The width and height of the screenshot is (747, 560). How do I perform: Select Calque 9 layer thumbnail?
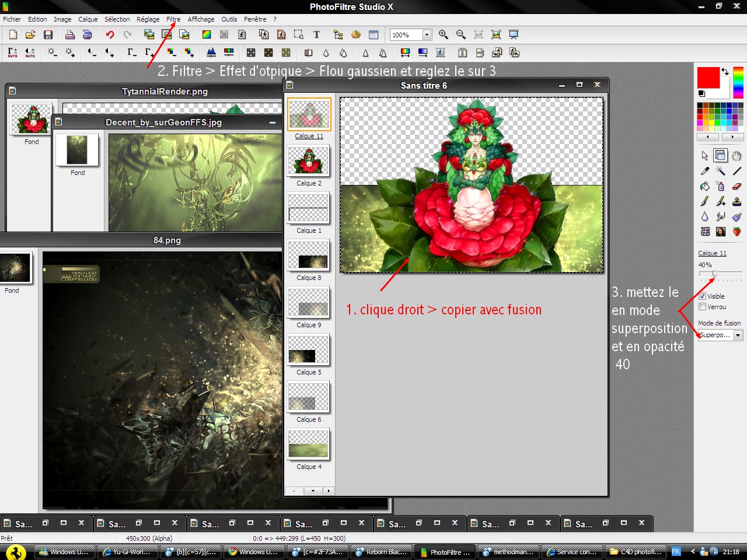pyautogui.click(x=309, y=302)
